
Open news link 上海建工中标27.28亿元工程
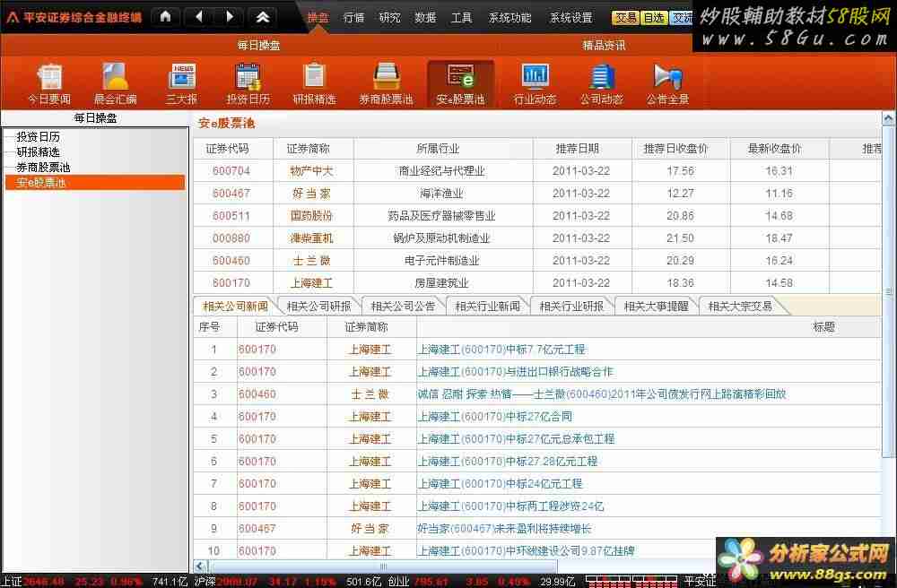coord(508,461)
